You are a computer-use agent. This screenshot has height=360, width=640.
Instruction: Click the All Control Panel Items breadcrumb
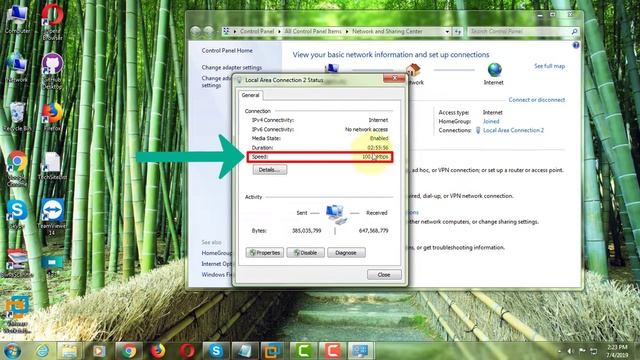pyautogui.click(x=313, y=31)
